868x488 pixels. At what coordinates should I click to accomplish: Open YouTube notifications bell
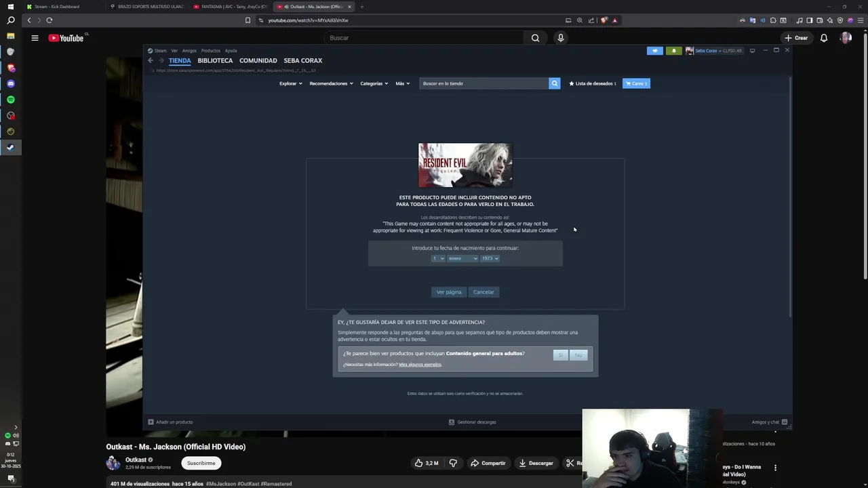tap(823, 38)
